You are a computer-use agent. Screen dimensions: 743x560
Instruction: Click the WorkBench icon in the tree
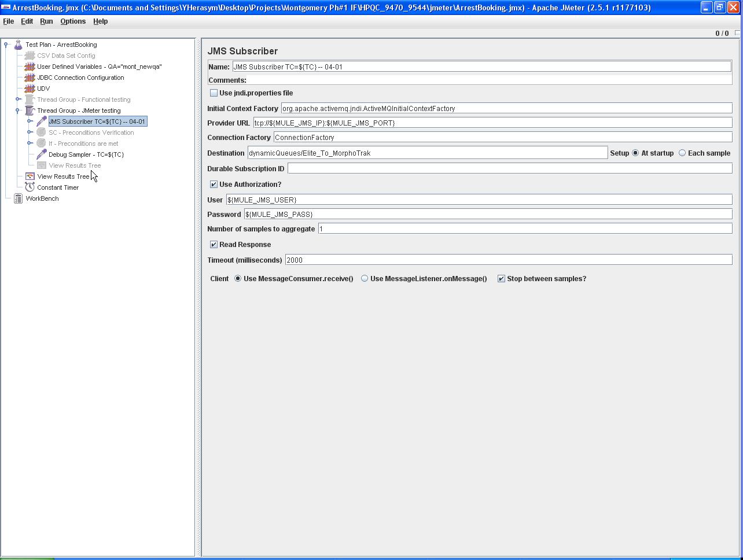(19, 198)
